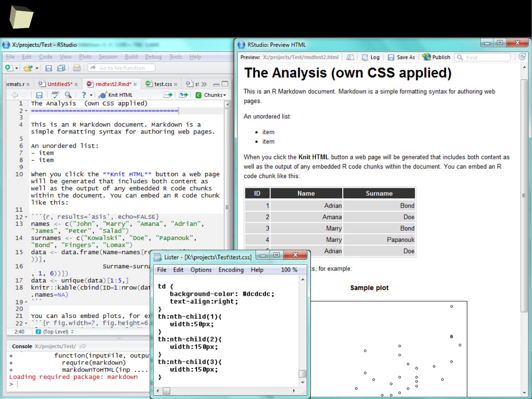The height and width of the screenshot is (399, 532).
Task: Open the New File type dropdown arrow
Action: click(x=16, y=68)
